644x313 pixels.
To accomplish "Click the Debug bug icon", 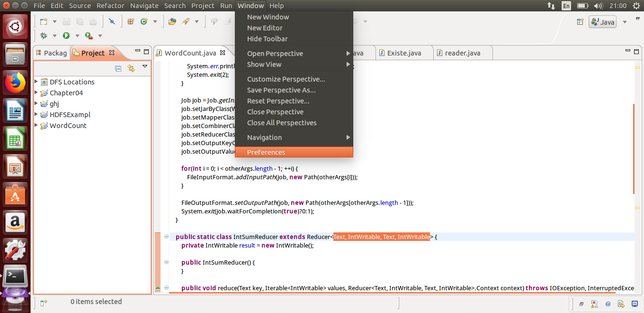I will (44, 36).
